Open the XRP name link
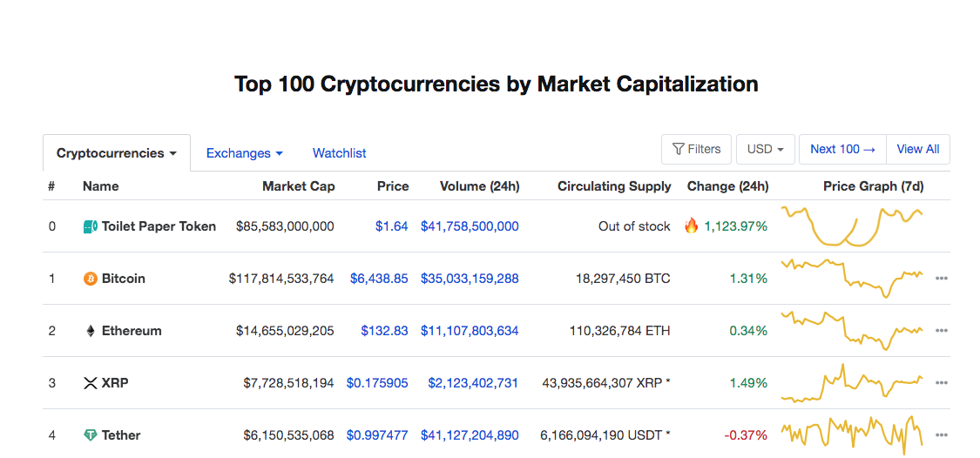980x458 pixels. coord(115,383)
